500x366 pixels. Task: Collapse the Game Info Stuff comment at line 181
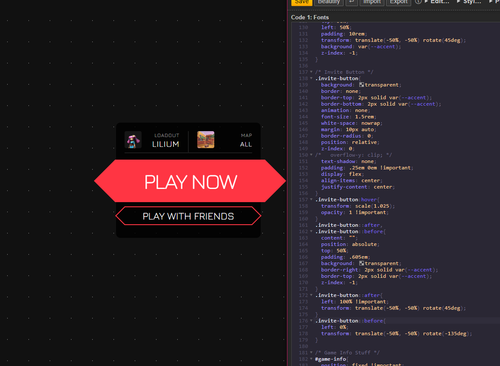click(x=311, y=353)
